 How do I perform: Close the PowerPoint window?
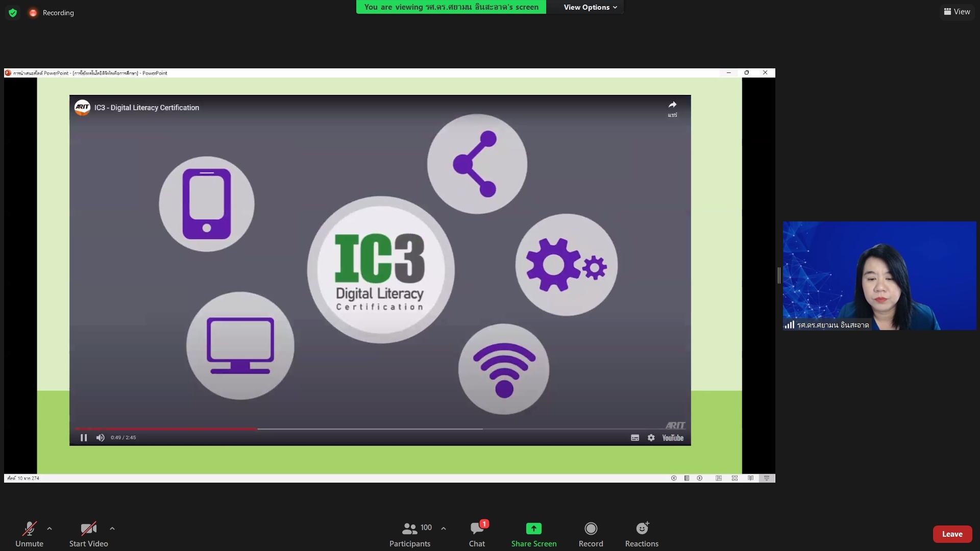[765, 73]
